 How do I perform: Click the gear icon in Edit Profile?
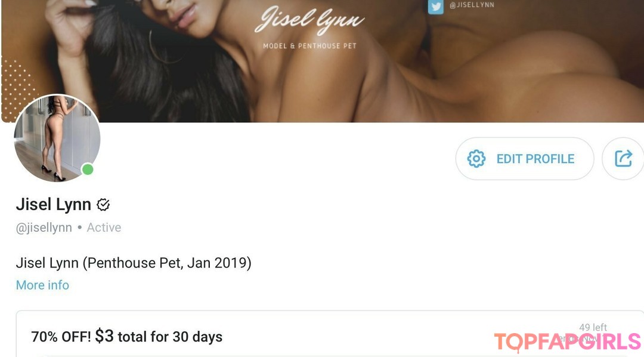(x=476, y=159)
